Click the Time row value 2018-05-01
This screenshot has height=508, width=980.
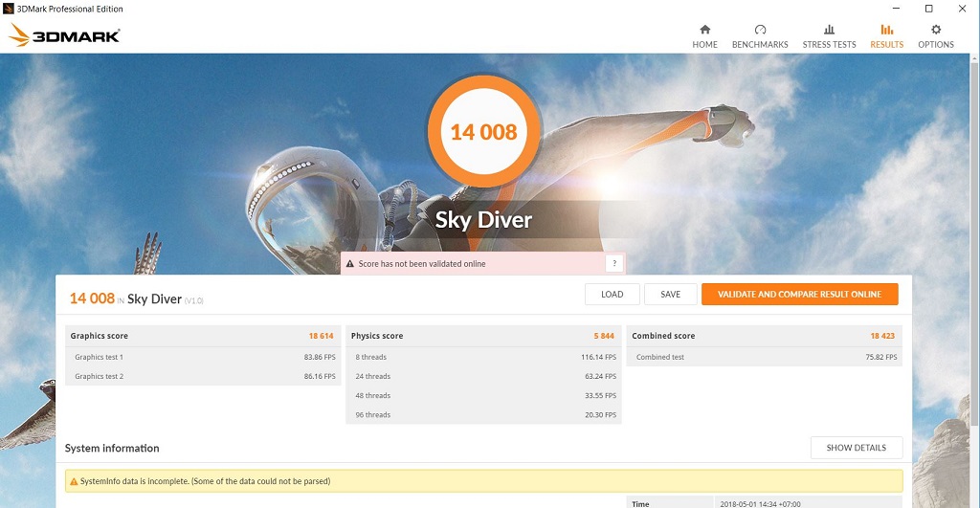coord(760,503)
